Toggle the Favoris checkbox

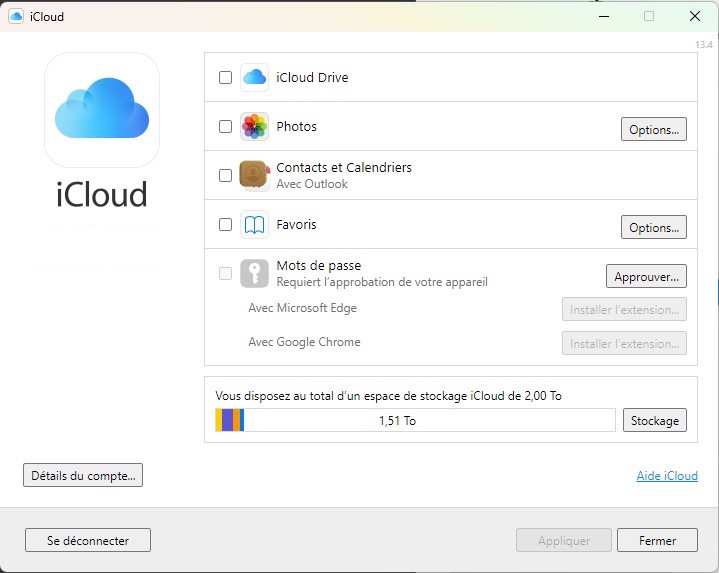click(x=225, y=225)
